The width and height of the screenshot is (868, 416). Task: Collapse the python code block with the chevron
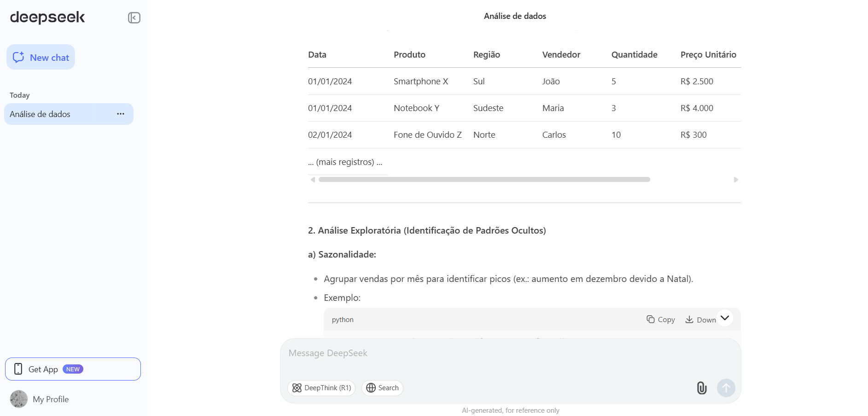[x=724, y=318]
